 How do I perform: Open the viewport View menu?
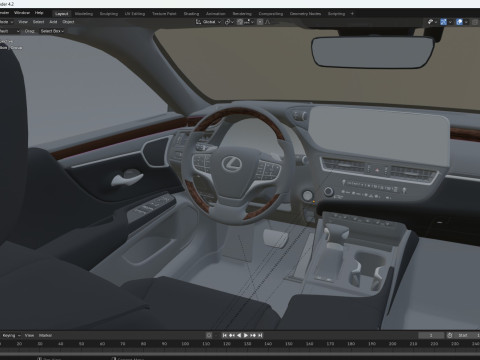23,22
